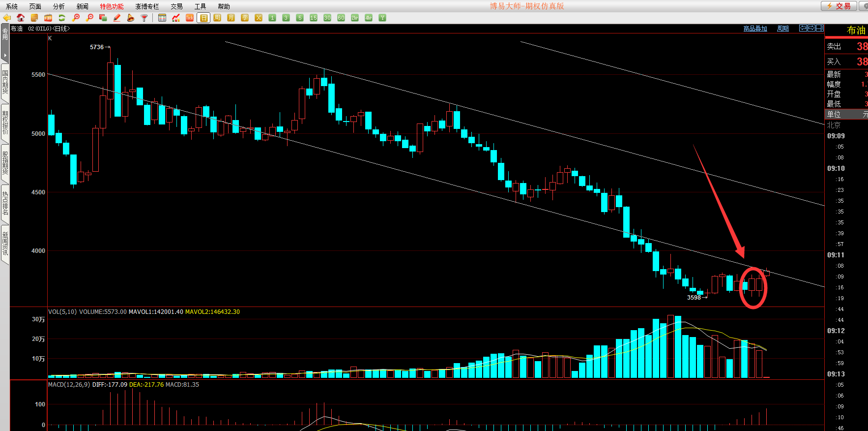The width and height of the screenshot is (868, 431).
Task: Open the 分析 menu
Action: pyautogui.click(x=58, y=6)
